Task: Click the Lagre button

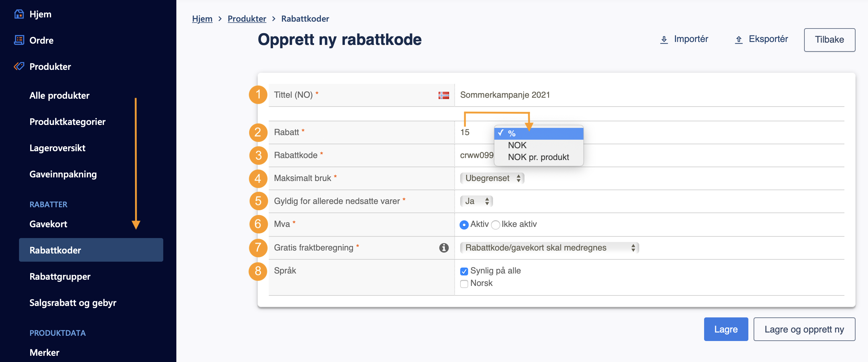Action: click(726, 329)
